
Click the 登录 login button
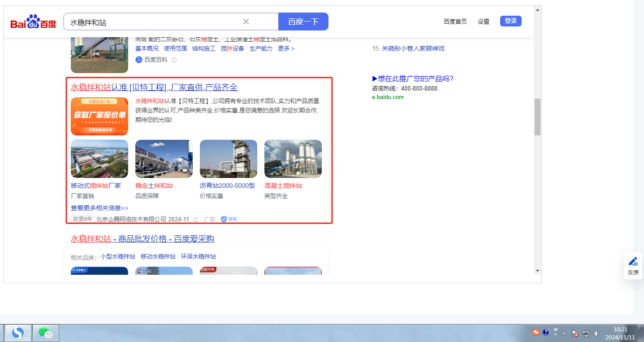tap(510, 21)
